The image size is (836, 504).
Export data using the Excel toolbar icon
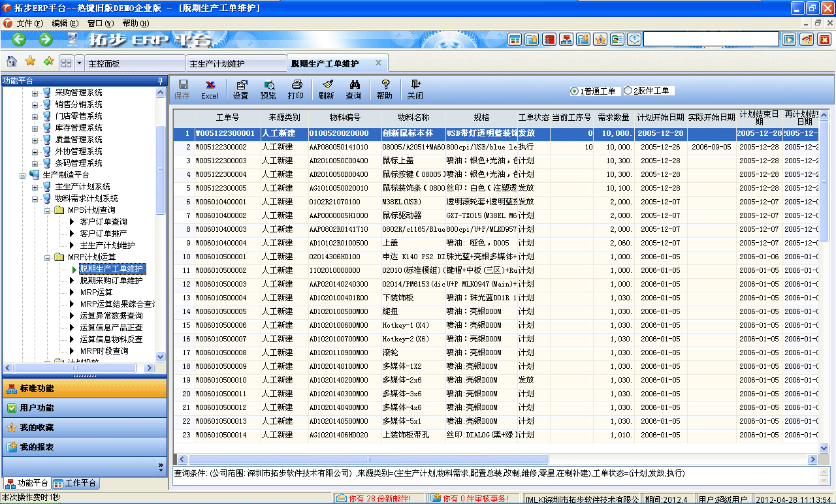coord(210,89)
